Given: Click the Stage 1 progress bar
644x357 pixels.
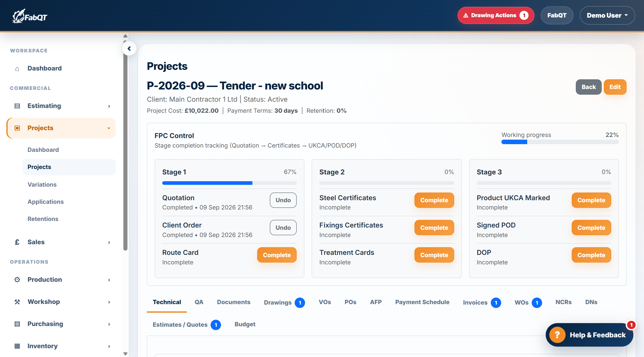Looking at the screenshot, I should [229, 183].
